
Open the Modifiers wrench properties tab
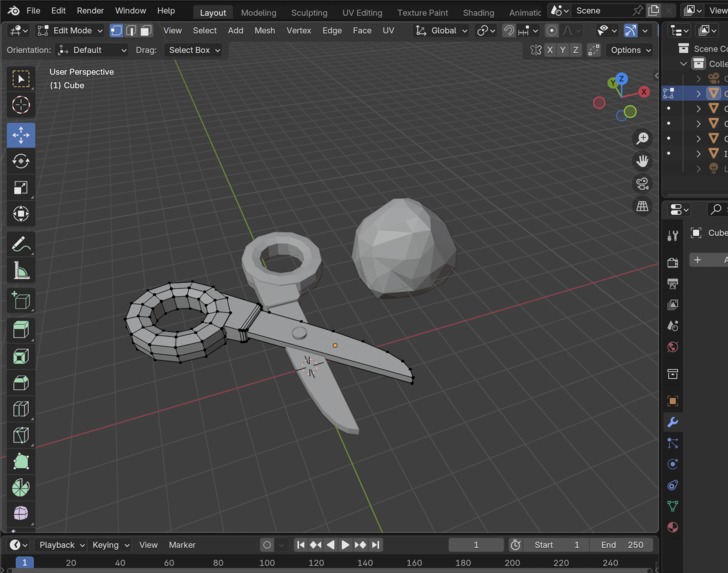(x=672, y=422)
